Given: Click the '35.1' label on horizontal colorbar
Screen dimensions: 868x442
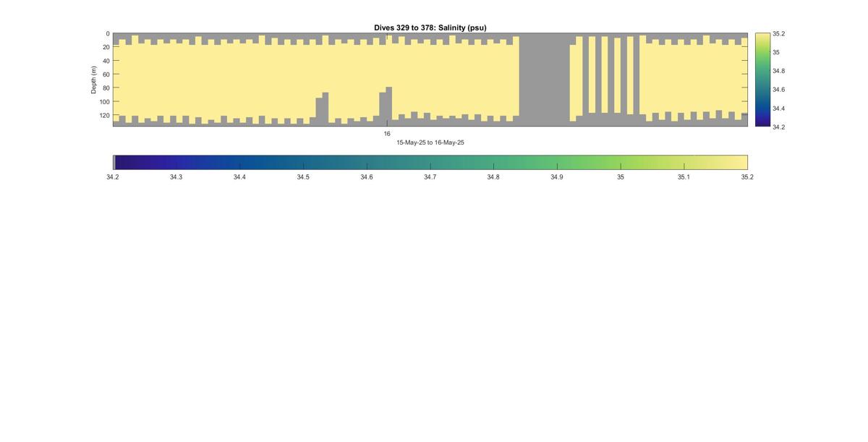Looking at the screenshot, I should (x=684, y=177).
